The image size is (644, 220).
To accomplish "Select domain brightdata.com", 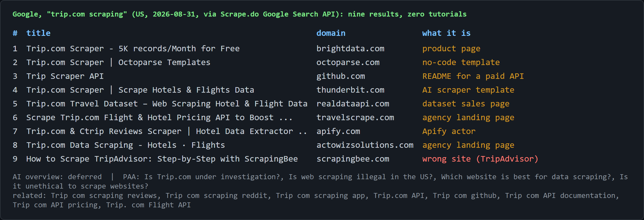I will (x=350, y=49).
